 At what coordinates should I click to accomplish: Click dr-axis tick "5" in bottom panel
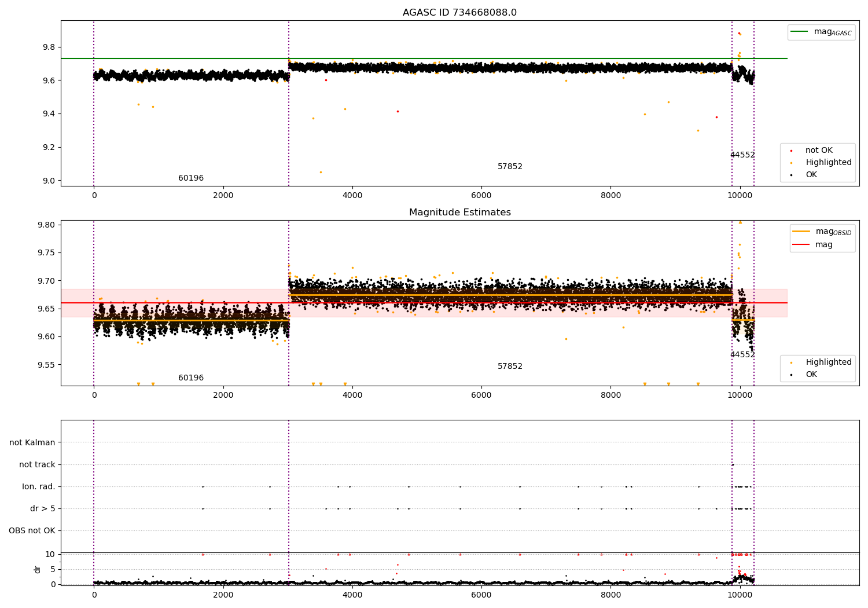(53, 570)
